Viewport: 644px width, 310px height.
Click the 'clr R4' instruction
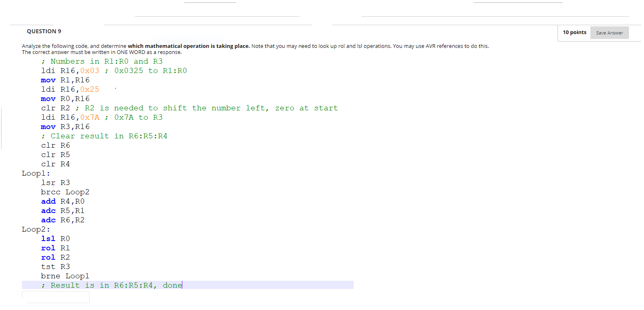click(x=55, y=164)
